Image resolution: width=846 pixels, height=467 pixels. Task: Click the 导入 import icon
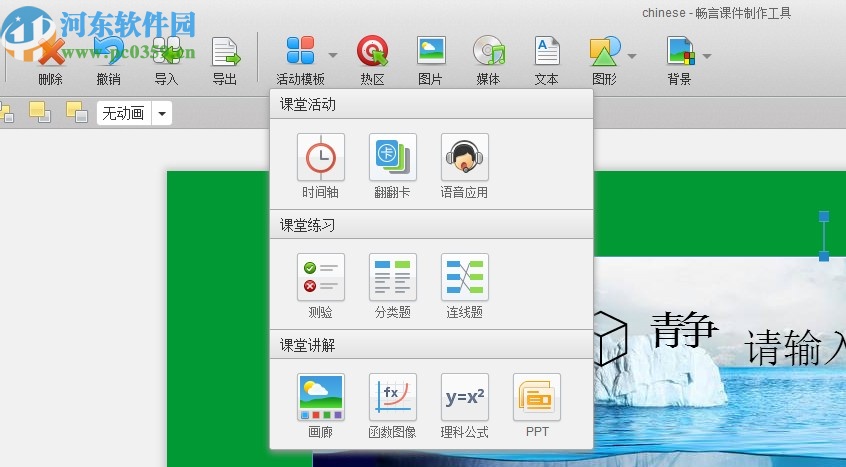click(x=166, y=51)
